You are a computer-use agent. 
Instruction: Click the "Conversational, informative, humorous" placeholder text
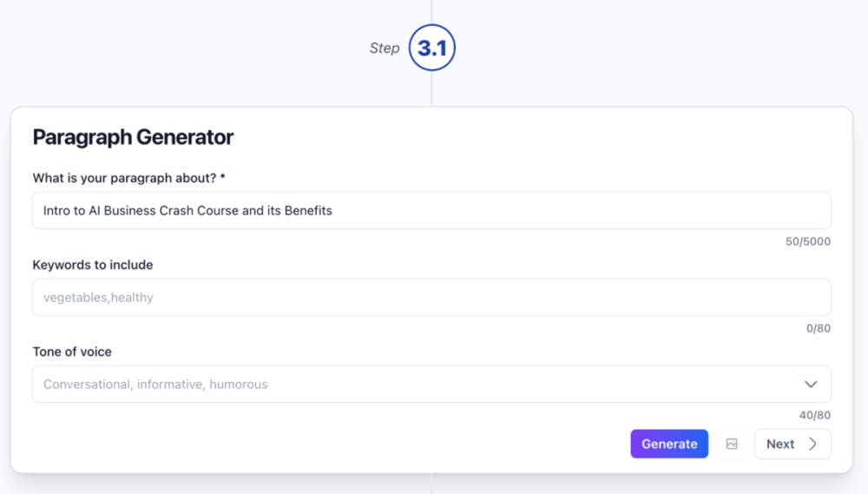click(155, 384)
